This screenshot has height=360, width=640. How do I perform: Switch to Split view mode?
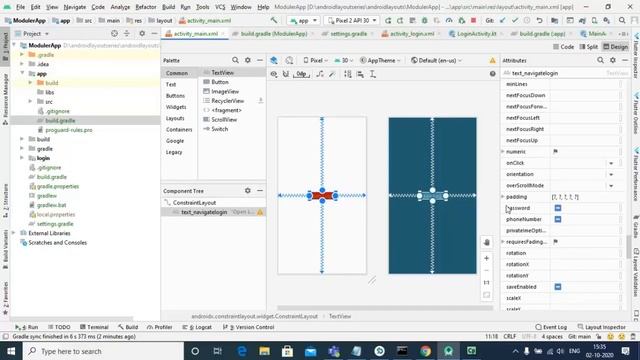(589, 47)
